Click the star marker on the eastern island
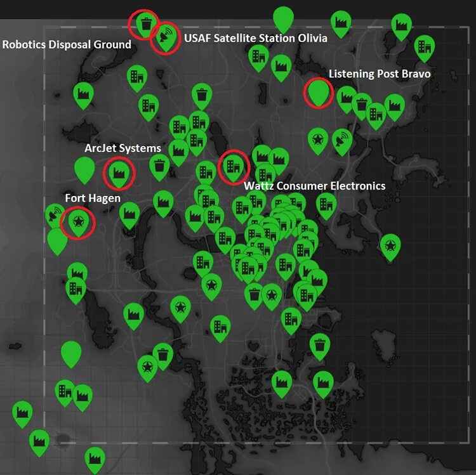 coord(390,247)
